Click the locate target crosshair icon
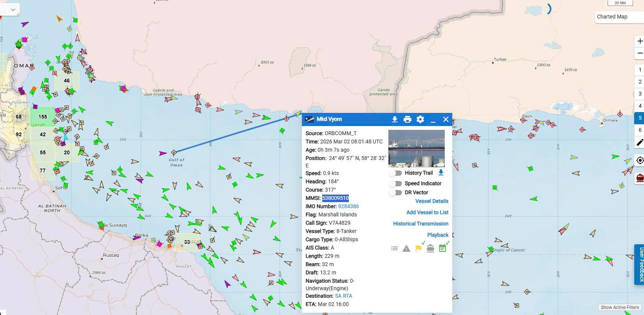Screen dimensions: 644x315 pyautogui.click(x=639, y=160)
